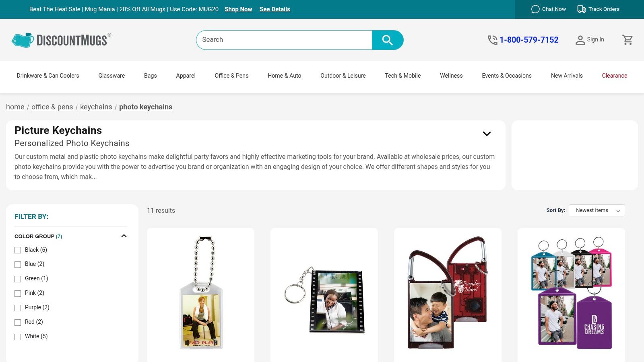Click the Chat Now speech bubble icon
Viewport: 644px width, 362px height.
535,9
